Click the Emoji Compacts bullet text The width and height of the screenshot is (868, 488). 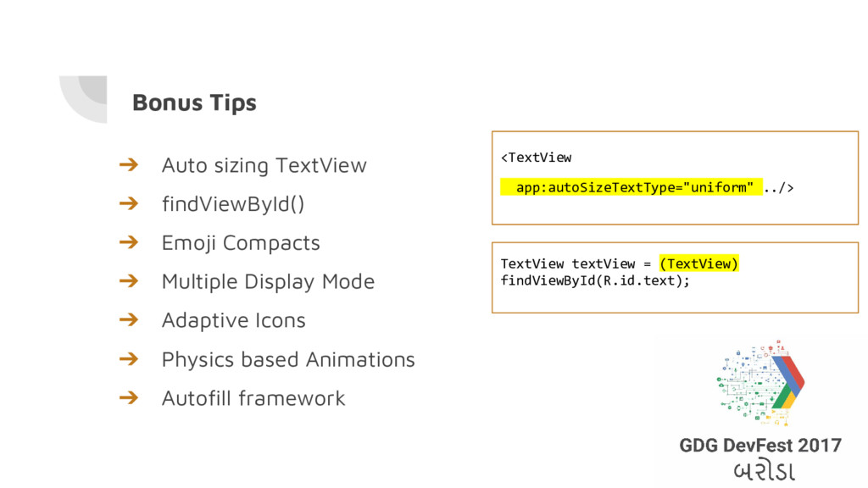click(x=241, y=243)
